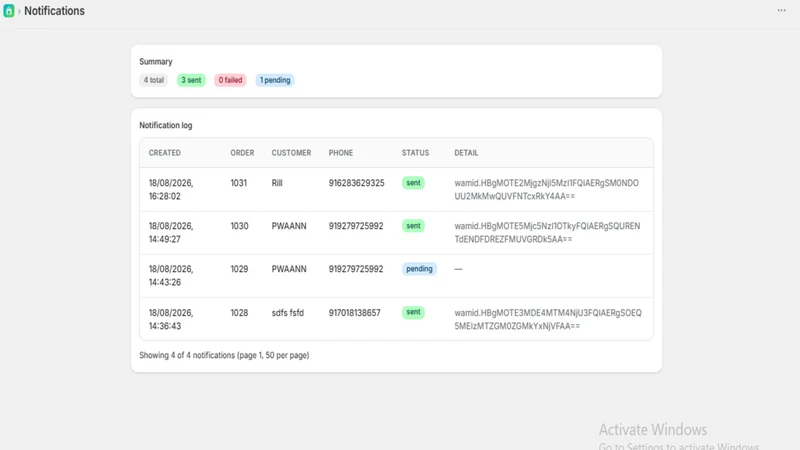Click the Summary heading

[x=156, y=62]
